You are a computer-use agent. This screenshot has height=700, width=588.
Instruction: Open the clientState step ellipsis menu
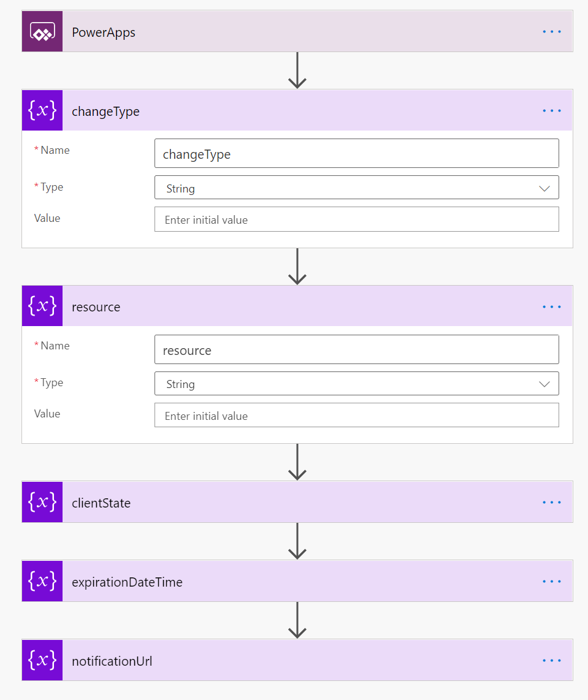tap(552, 502)
